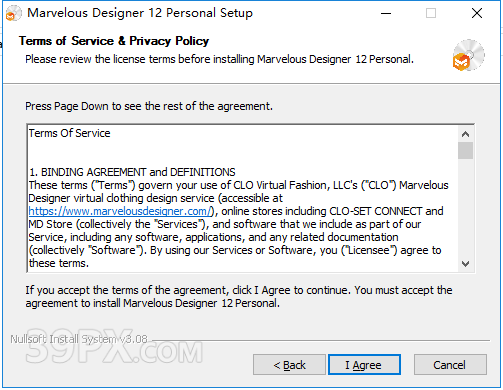This screenshot has width=503, height=390.
Task: Click the greyed-out maximize window button
Action: (431, 13)
